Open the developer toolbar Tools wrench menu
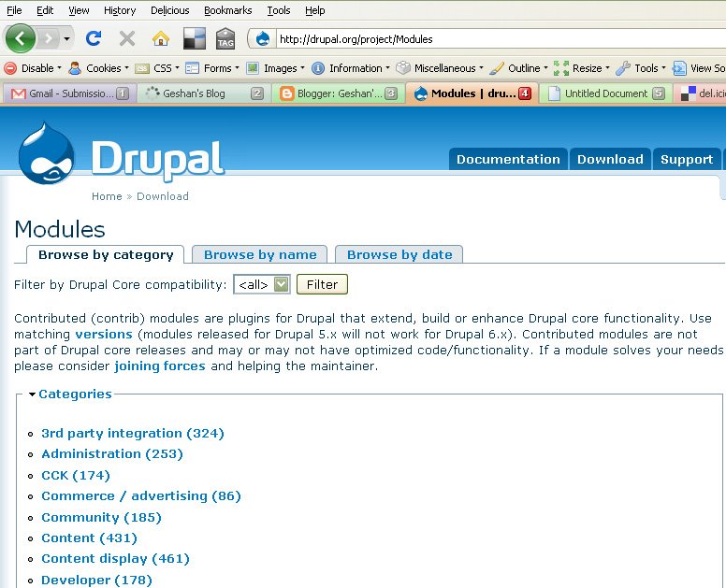Image resolution: width=726 pixels, height=588 pixels. 641,68
